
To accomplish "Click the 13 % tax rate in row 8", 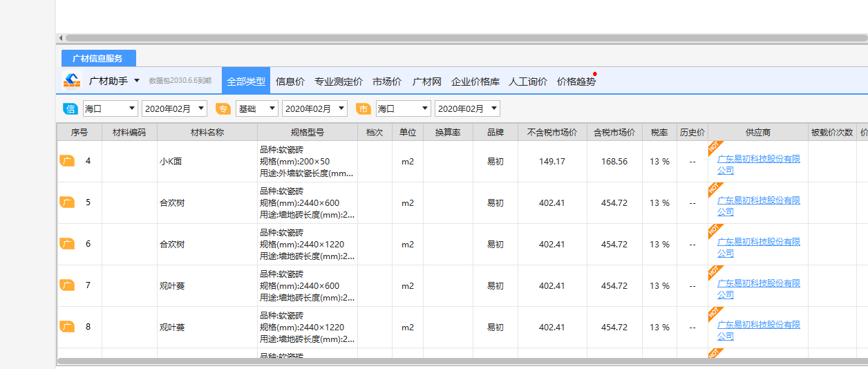I will (x=659, y=327).
